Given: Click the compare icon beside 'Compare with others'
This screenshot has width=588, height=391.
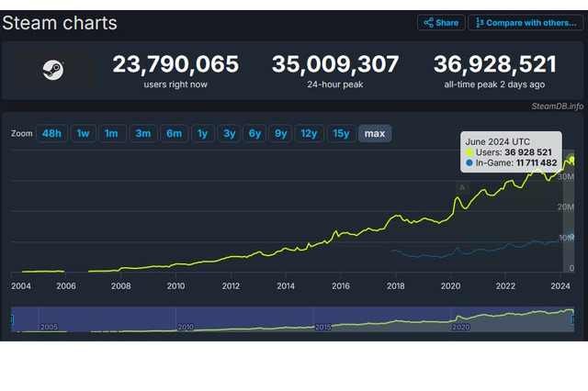Looking at the screenshot, I should tap(479, 23).
